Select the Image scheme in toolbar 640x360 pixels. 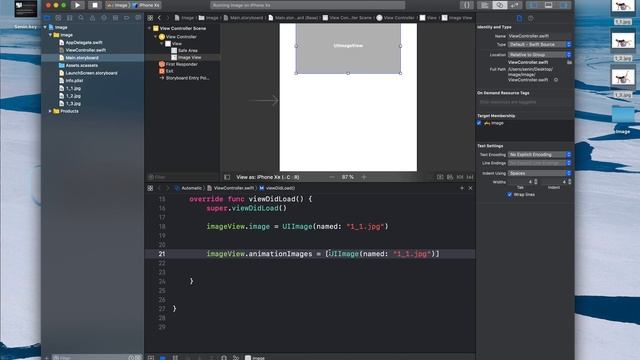[118, 5]
